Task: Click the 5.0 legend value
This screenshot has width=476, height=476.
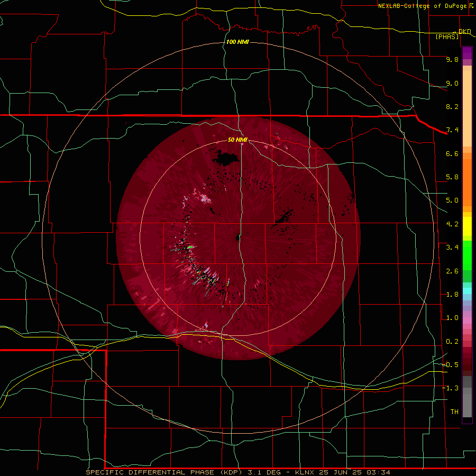Action: pyautogui.click(x=452, y=200)
